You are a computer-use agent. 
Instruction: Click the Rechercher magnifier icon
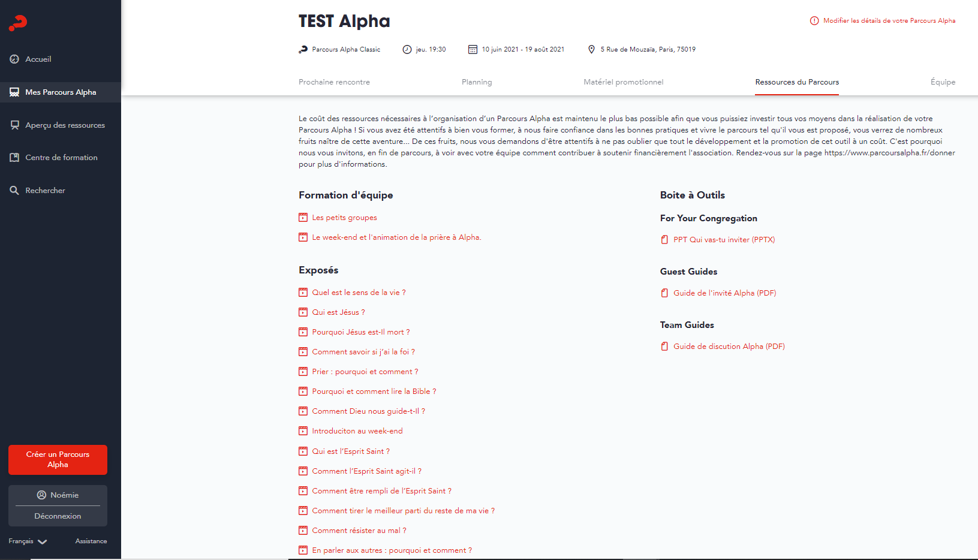14,191
